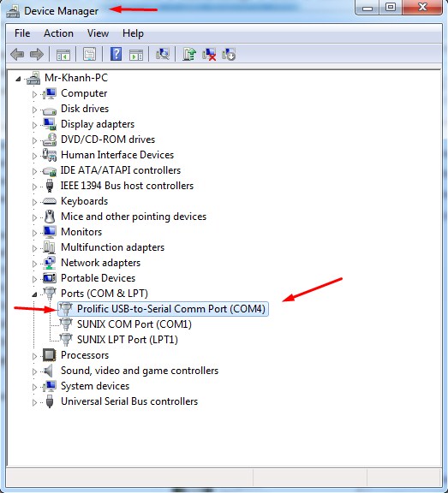448x493 pixels.
Task: Expand the IDE ATA/ATAPI controllers node
Action: pyautogui.click(x=34, y=171)
